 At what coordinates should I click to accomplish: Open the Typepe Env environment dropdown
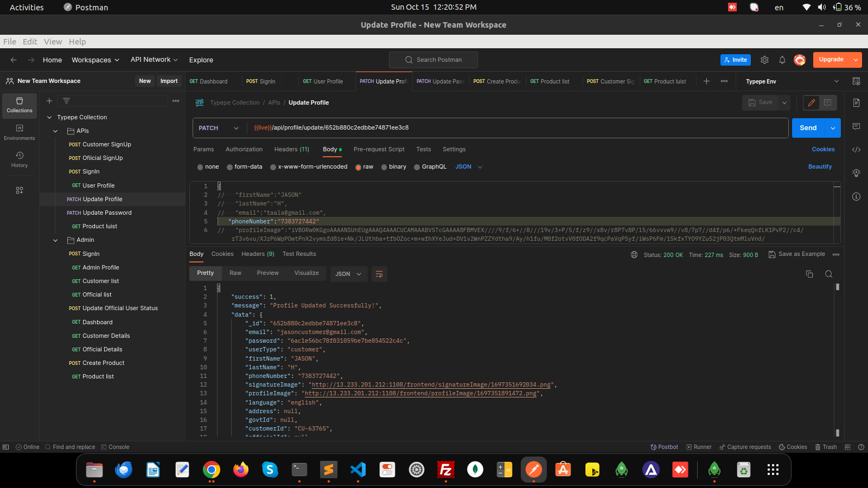click(792, 81)
